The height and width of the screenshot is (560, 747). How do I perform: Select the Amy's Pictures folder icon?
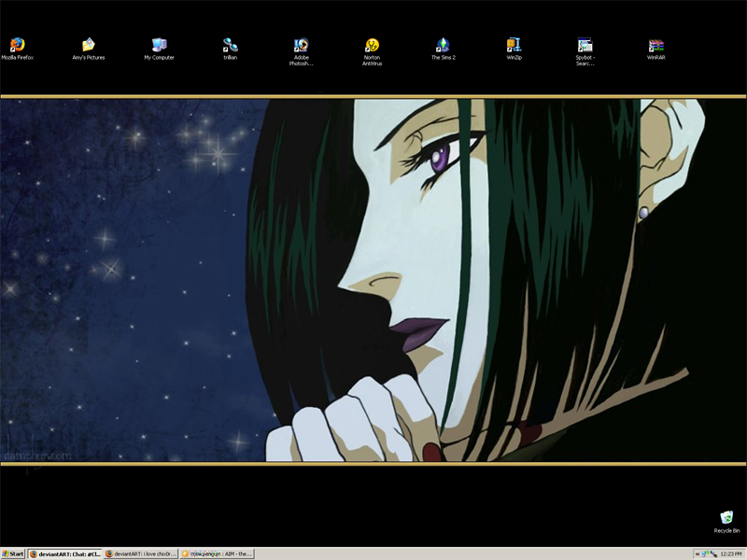click(88, 49)
